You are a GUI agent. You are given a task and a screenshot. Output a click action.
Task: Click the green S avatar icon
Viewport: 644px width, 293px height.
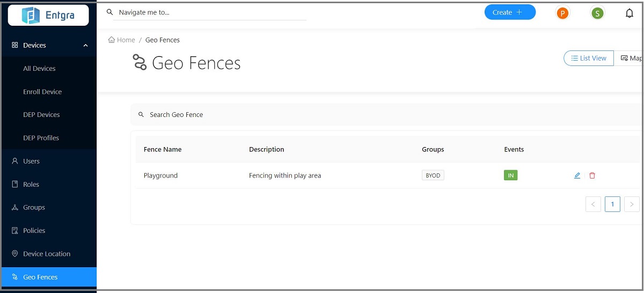coord(597,13)
